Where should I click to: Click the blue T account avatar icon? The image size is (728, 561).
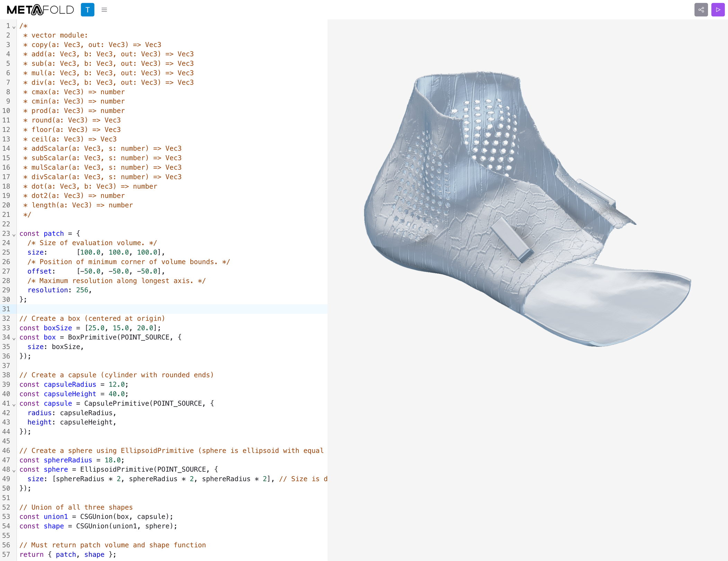click(87, 10)
